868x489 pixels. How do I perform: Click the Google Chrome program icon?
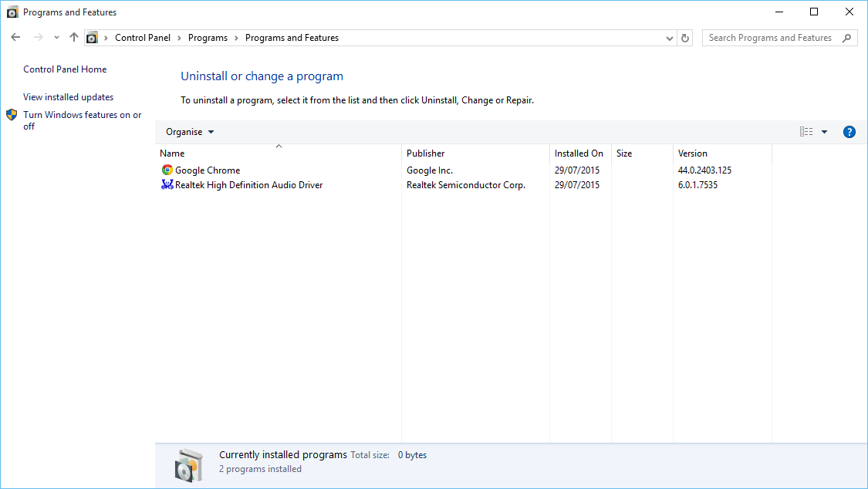[x=167, y=170]
